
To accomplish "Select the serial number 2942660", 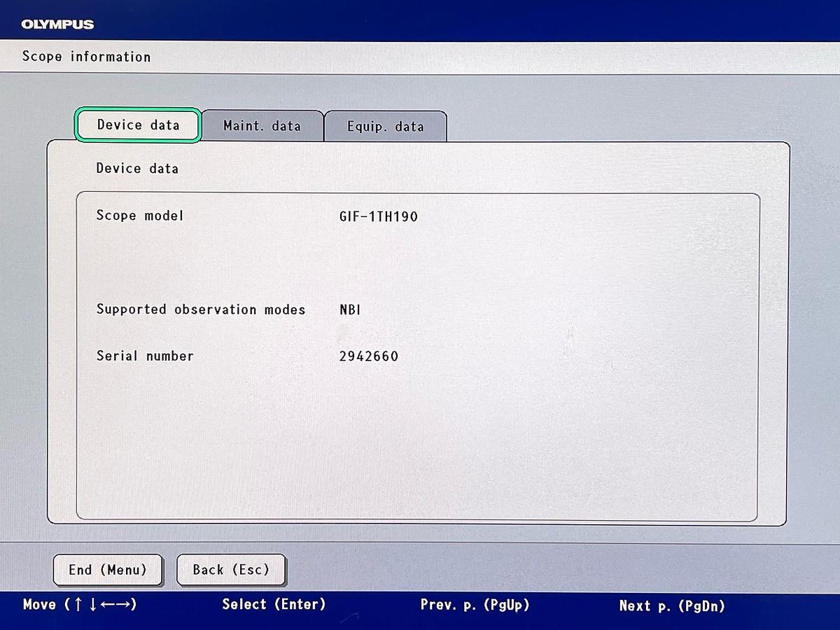I will [367, 356].
